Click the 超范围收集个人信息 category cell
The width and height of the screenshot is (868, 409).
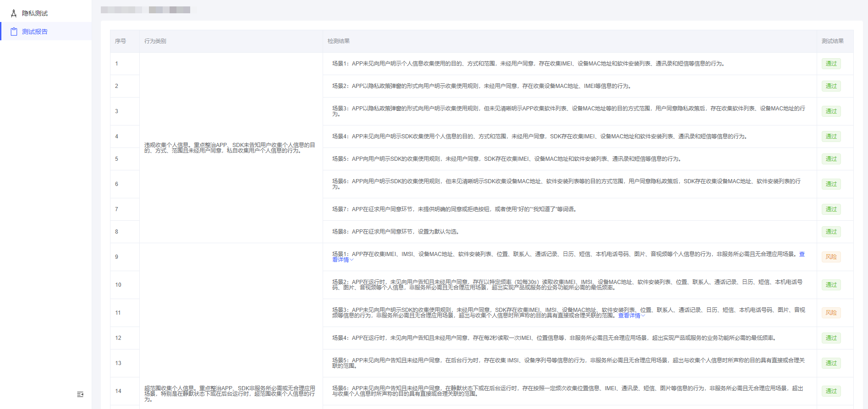pyautogui.click(x=230, y=393)
